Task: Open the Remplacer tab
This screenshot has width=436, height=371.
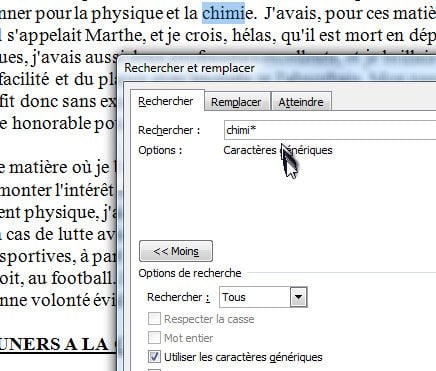Action: [x=236, y=102]
